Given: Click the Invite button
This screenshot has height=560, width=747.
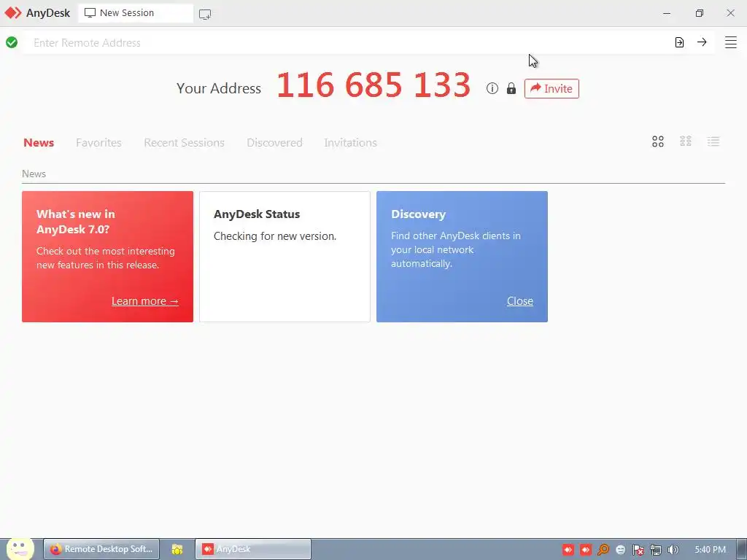Looking at the screenshot, I should (x=551, y=88).
